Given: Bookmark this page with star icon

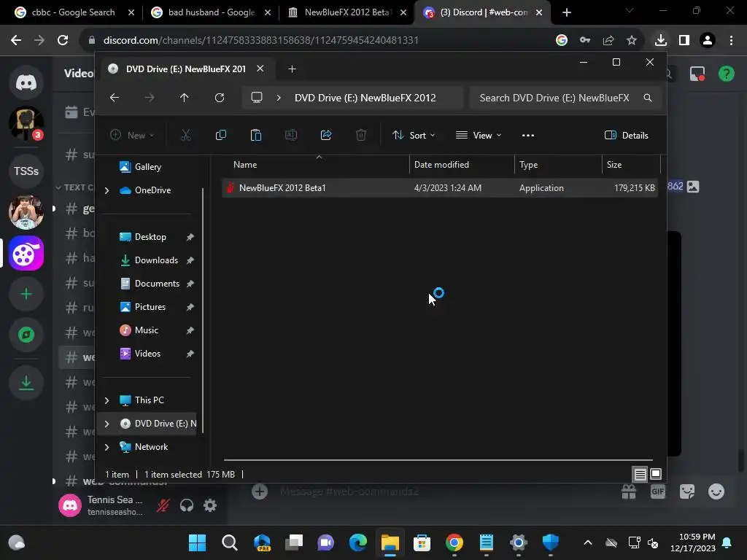Looking at the screenshot, I should (x=631, y=40).
